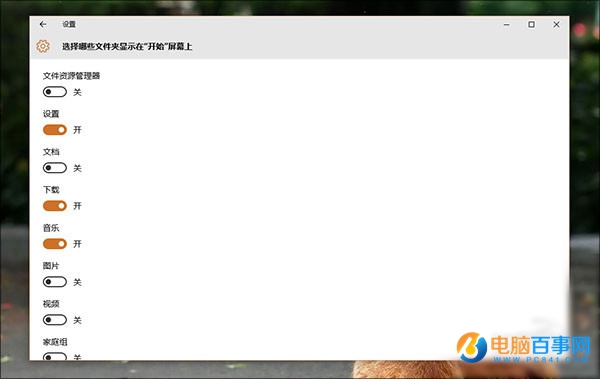The image size is (600, 379).
Task: Disable the 下载 toggle switch
Action: (55, 206)
